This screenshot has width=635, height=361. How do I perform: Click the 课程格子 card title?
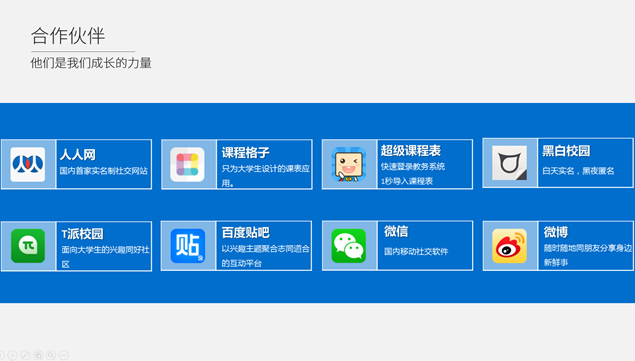(x=245, y=153)
